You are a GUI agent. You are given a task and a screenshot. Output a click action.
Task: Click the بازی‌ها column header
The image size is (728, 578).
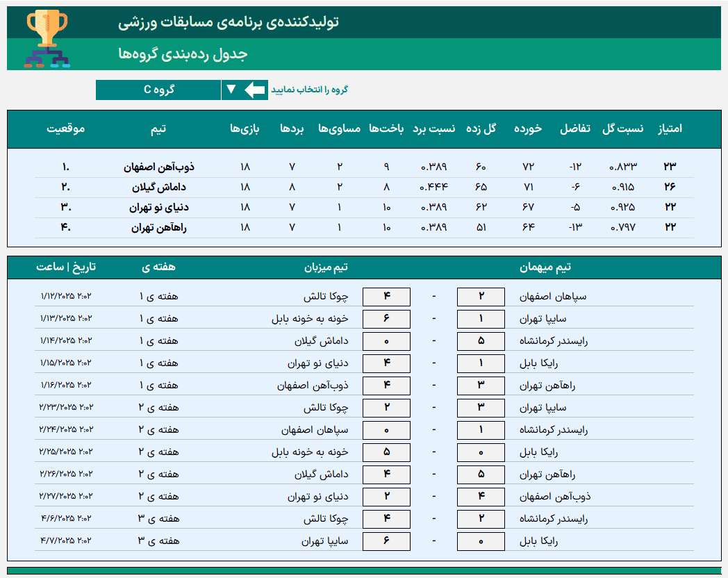tap(245, 129)
